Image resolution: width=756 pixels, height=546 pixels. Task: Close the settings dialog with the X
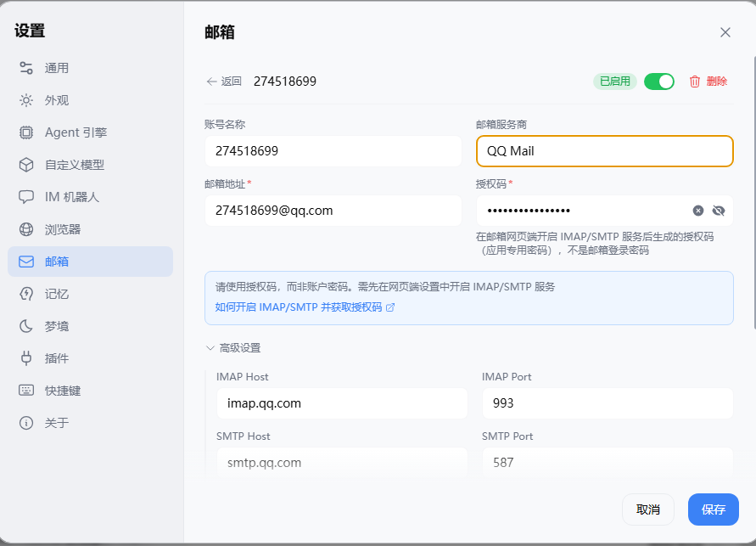point(725,32)
